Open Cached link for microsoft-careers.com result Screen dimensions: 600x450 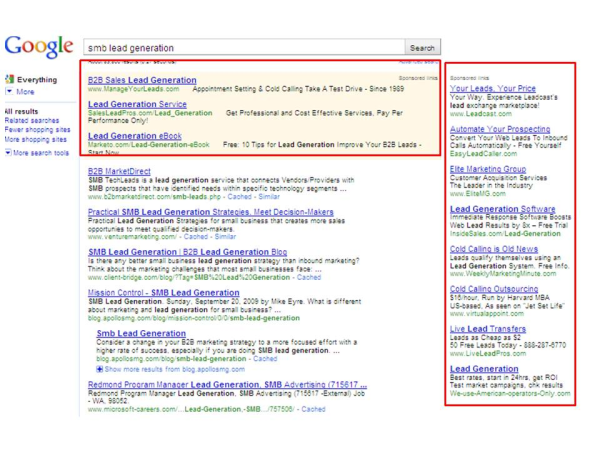coord(313,409)
